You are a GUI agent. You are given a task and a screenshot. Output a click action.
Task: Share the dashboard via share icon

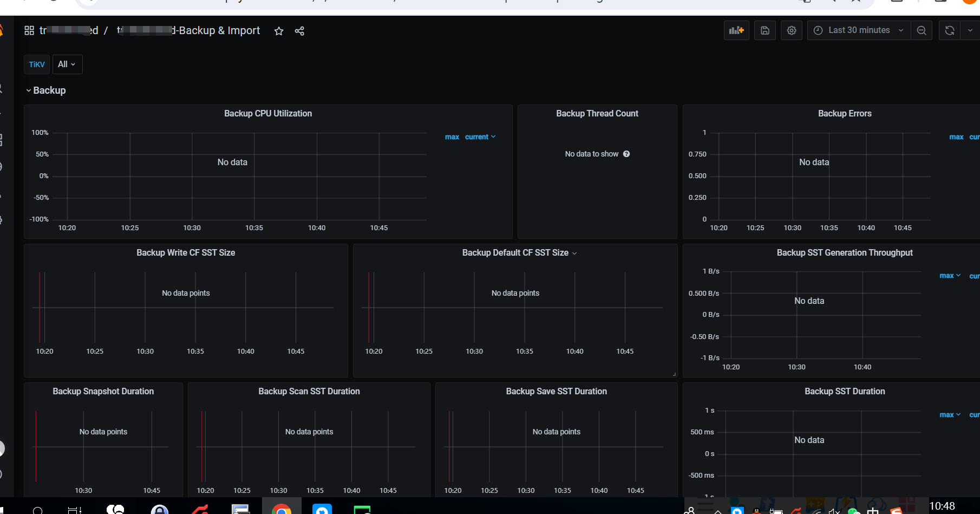click(299, 31)
